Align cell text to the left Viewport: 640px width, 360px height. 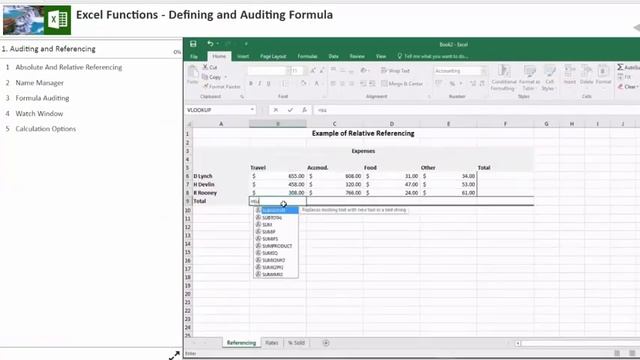point(333,84)
